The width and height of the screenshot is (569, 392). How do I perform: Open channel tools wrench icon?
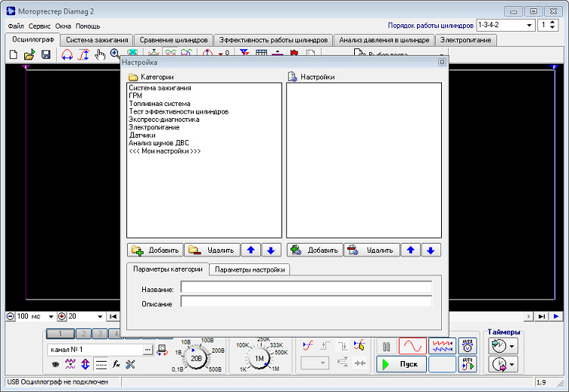[x=130, y=364]
